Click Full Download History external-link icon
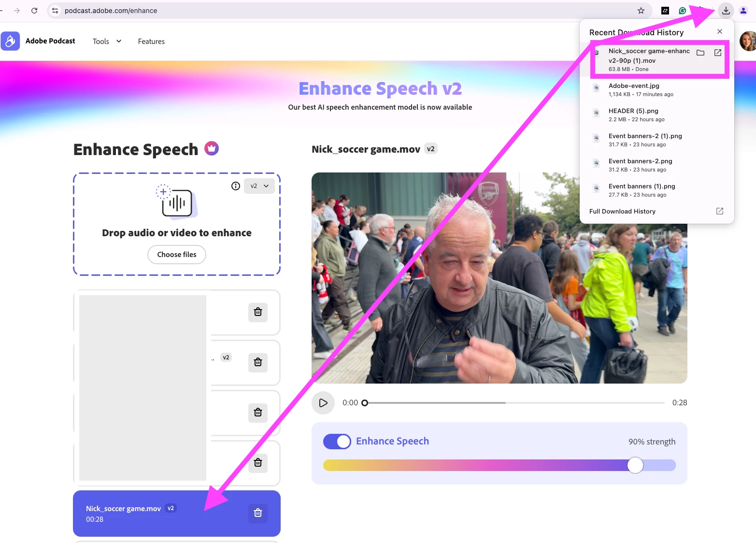 tap(720, 211)
